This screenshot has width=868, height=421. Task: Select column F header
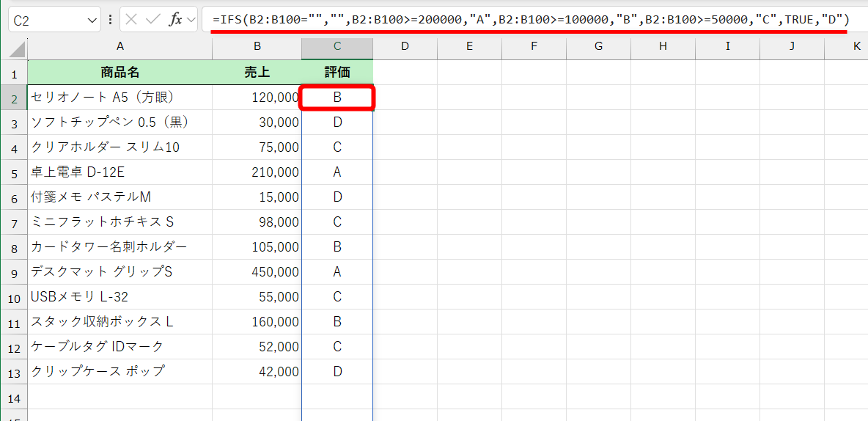point(534,47)
